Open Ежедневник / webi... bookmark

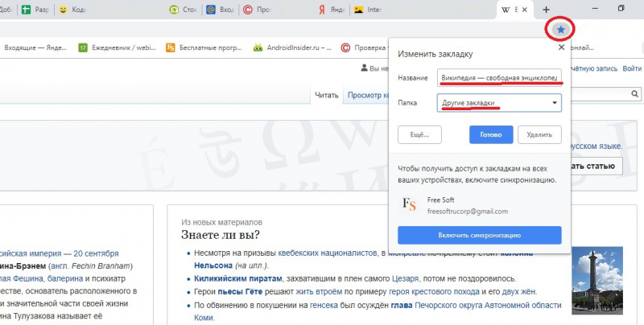coord(118,48)
